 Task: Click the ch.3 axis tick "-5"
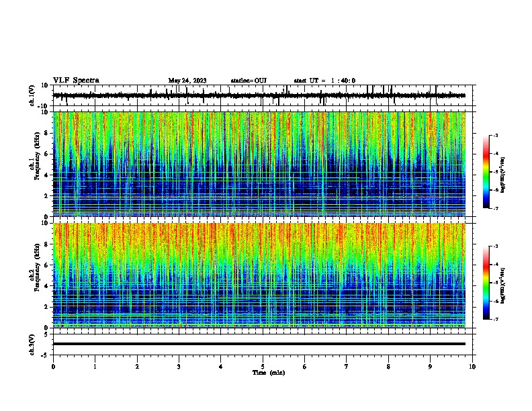pos(45,355)
